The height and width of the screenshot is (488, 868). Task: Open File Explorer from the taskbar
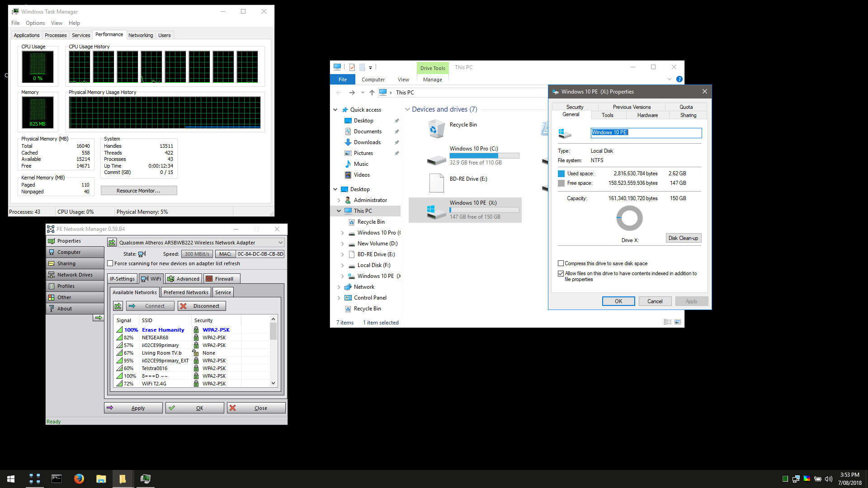pyautogui.click(x=101, y=479)
